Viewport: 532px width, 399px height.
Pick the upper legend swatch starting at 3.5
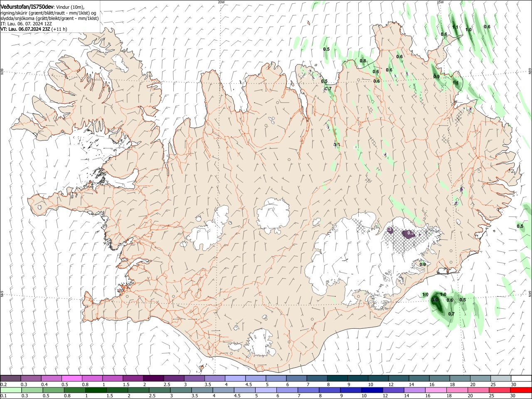214,378
